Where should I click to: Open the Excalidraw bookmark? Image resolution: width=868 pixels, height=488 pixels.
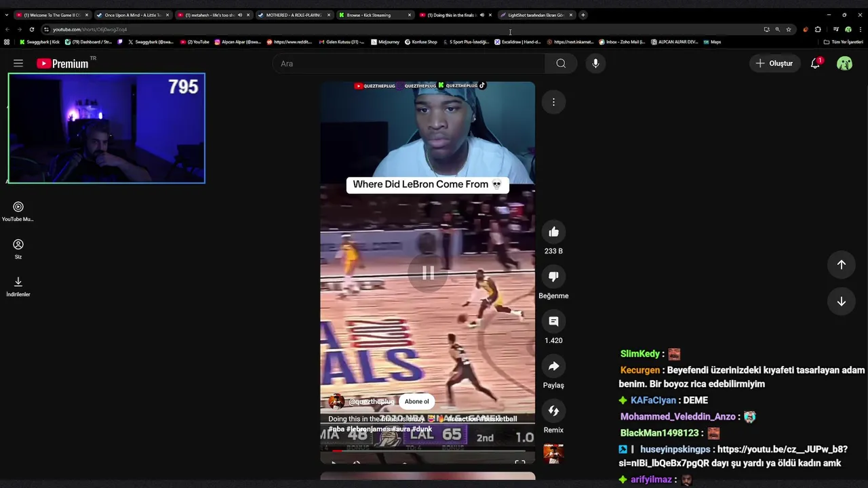tap(518, 42)
